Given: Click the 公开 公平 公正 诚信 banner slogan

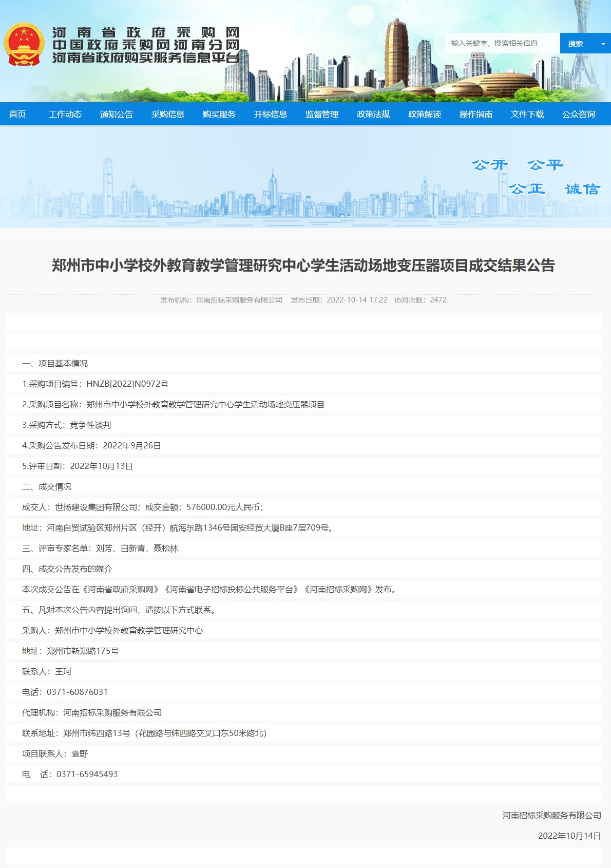Looking at the screenshot, I should (536, 177).
